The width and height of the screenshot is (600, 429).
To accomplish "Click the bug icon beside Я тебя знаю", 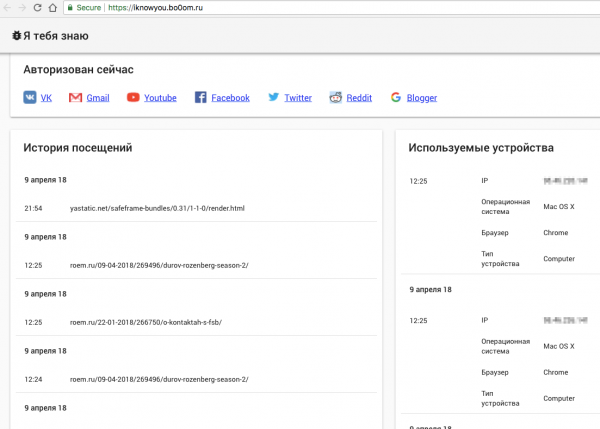I will click(x=16, y=36).
